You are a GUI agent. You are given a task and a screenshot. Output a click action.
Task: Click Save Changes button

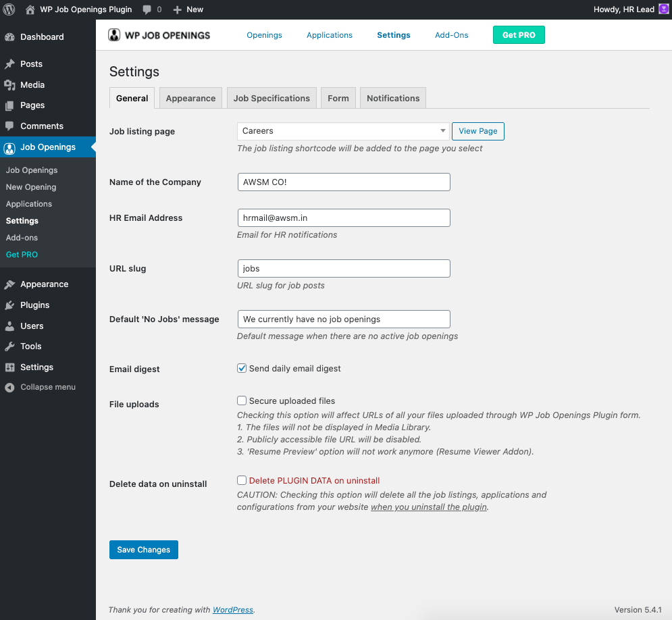tap(144, 550)
